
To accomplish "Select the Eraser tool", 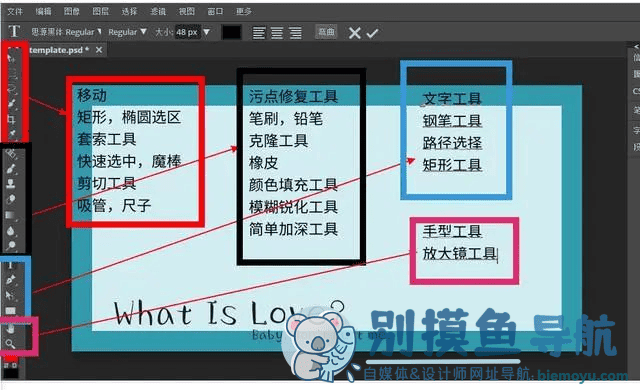I will 11,199.
